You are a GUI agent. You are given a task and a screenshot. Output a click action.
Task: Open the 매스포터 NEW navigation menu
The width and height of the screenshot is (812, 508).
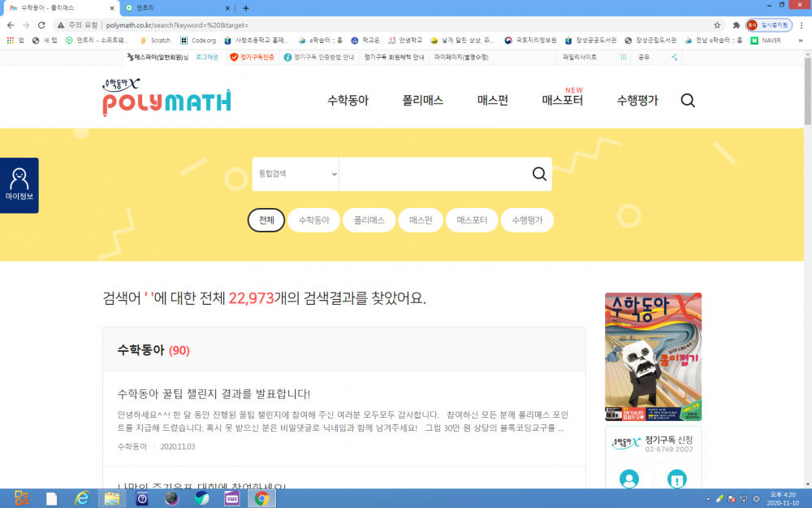tap(563, 100)
